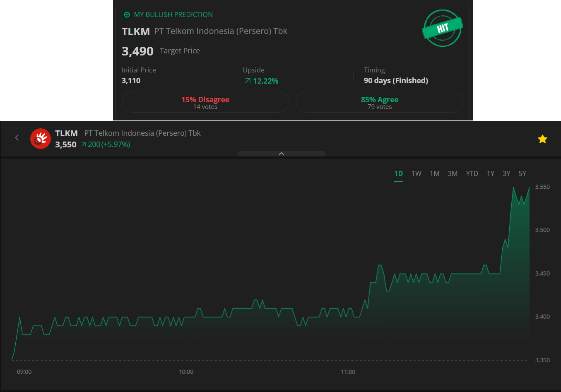This screenshot has width=561, height=392.
Task: Click the 200(+5.97%) price change text
Action: pyautogui.click(x=109, y=144)
